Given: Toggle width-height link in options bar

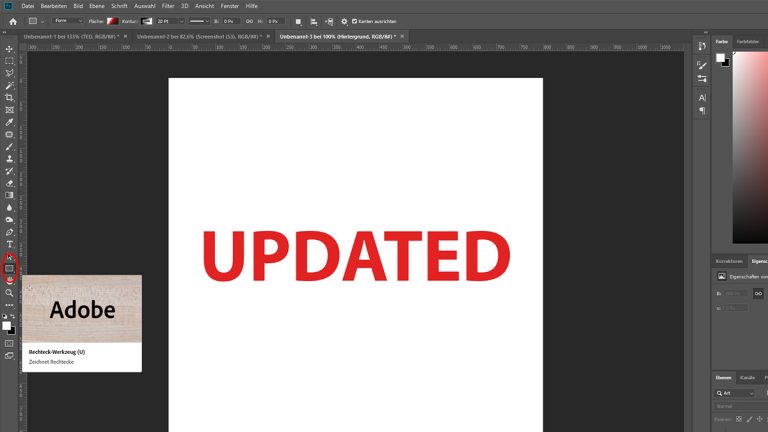Looking at the screenshot, I should 249,22.
